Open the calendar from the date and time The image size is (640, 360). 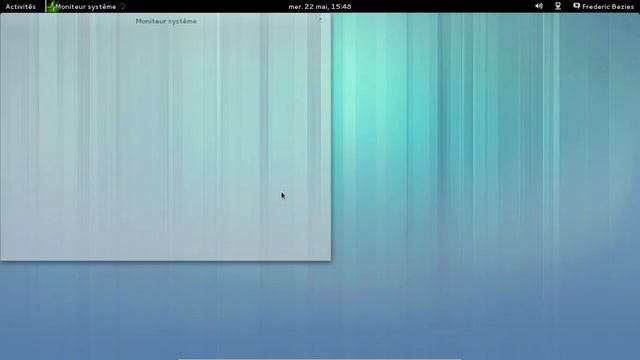(x=320, y=7)
